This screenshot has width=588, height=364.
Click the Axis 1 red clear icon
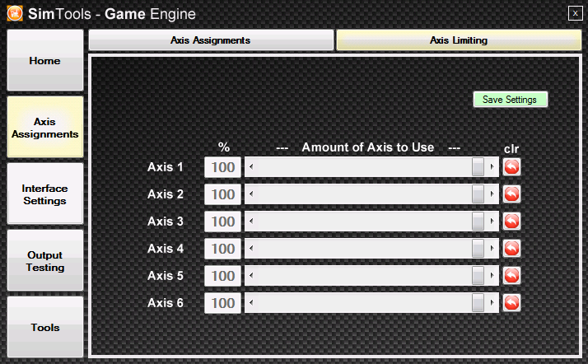click(x=511, y=167)
